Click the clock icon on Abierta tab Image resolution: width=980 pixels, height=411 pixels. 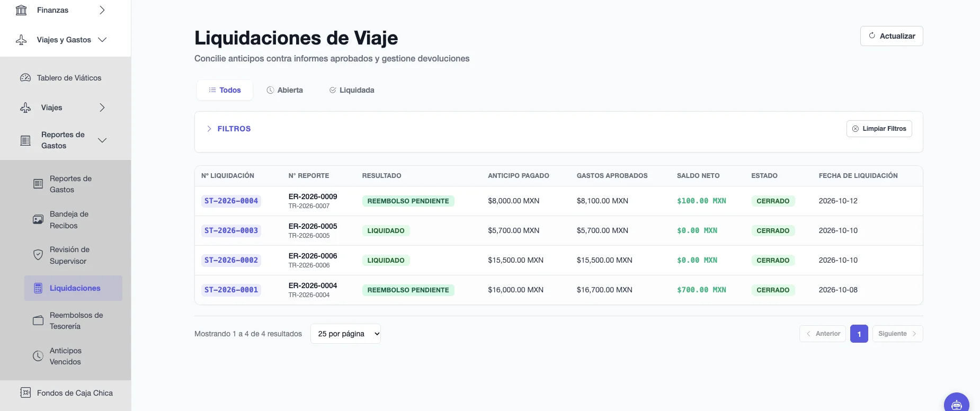pyautogui.click(x=270, y=90)
